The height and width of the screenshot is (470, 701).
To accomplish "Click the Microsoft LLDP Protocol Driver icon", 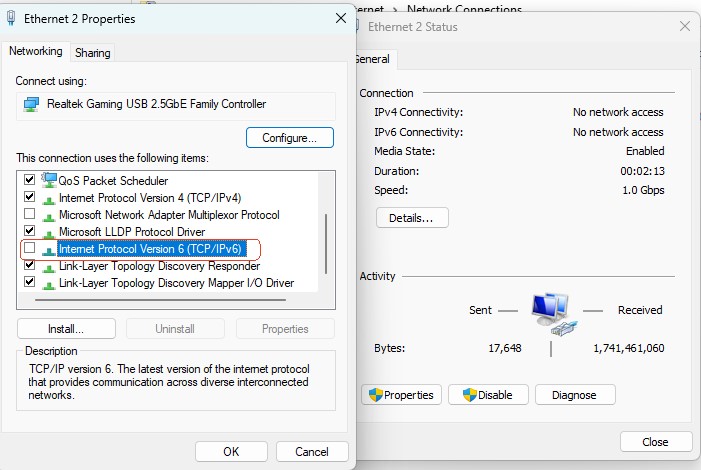I will click(x=49, y=232).
